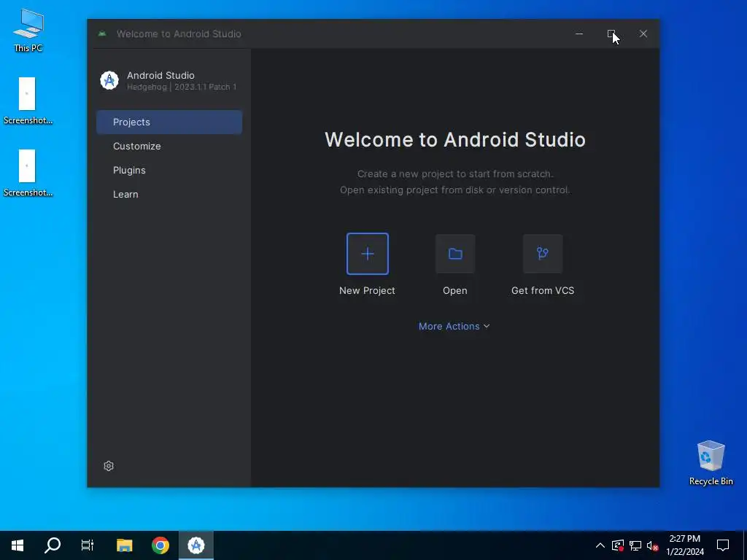Click the Open folder icon
Image resolution: width=747 pixels, height=560 pixels.
tap(455, 254)
